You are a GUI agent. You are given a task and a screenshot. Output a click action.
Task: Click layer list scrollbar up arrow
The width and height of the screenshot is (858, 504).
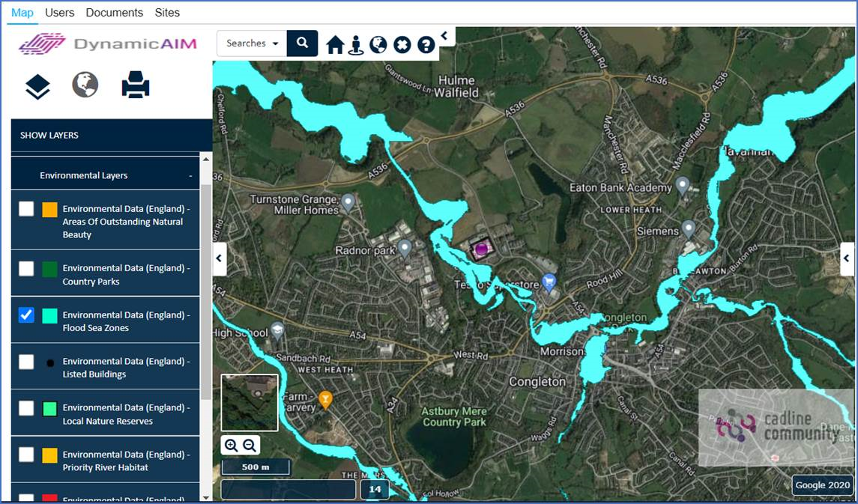point(206,159)
